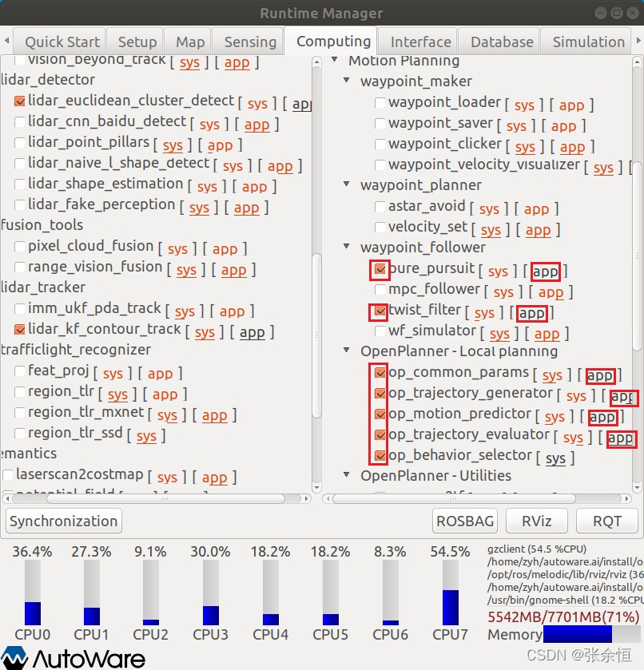Uncheck lidar_euclidean_cluster_detect checkbox

(x=20, y=101)
